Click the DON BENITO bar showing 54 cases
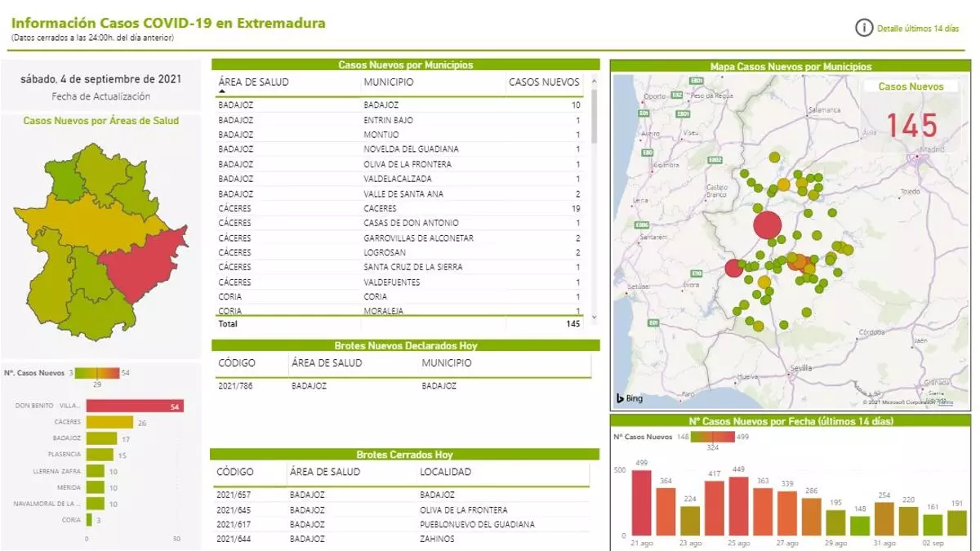This screenshot has height=551, width=980. point(135,406)
